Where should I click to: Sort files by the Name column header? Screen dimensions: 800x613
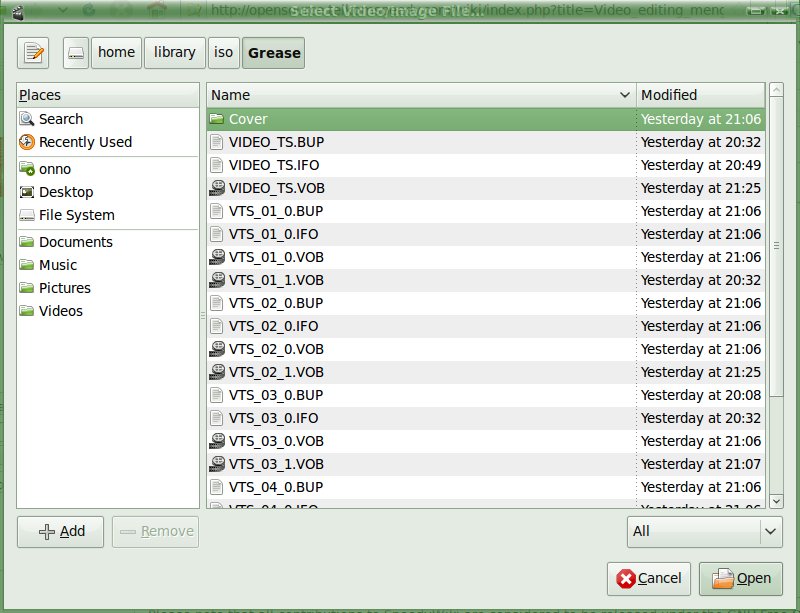click(420, 95)
